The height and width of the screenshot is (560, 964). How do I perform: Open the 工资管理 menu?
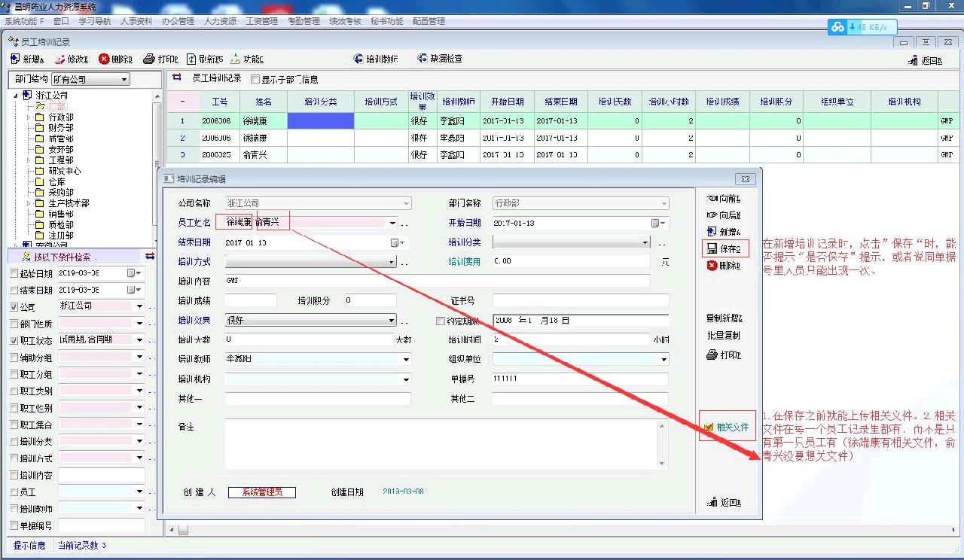pyautogui.click(x=261, y=21)
